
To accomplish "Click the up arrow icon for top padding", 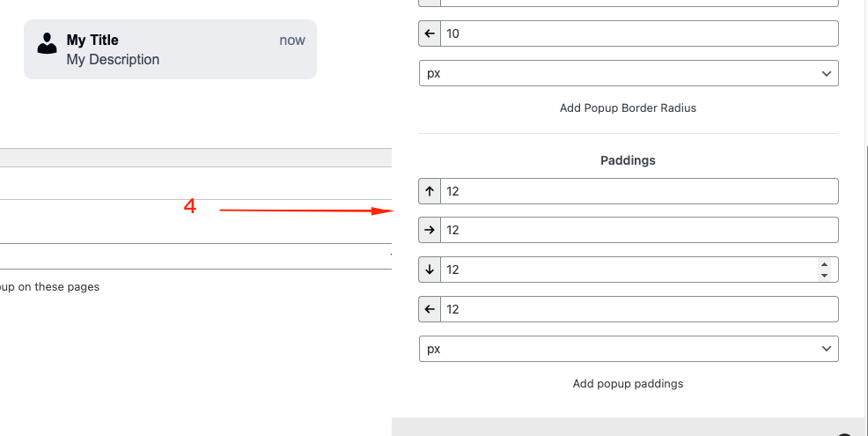I will tap(430, 190).
